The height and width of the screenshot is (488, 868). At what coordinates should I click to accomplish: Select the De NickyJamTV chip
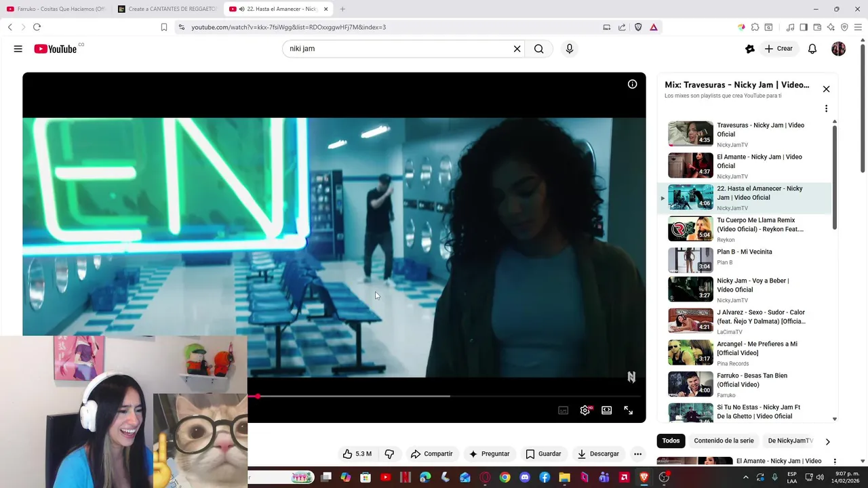[x=790, y=441]
